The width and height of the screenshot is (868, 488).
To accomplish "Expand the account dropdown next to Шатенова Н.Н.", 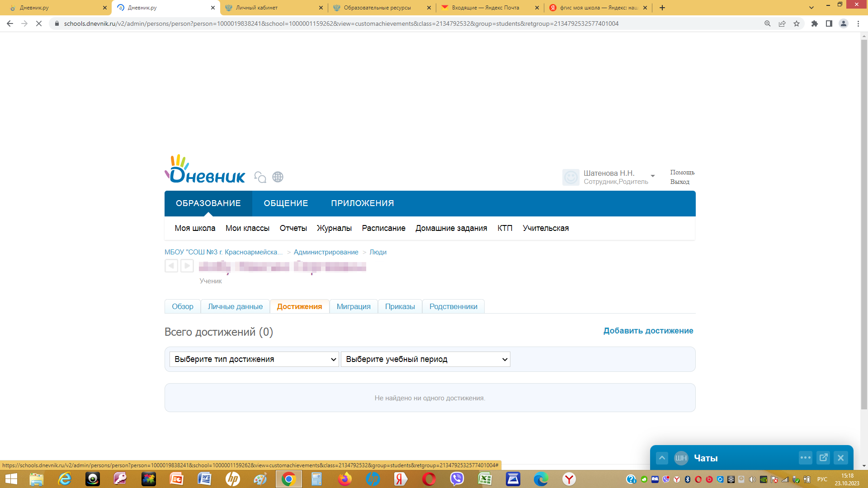I will click(652, 176).
